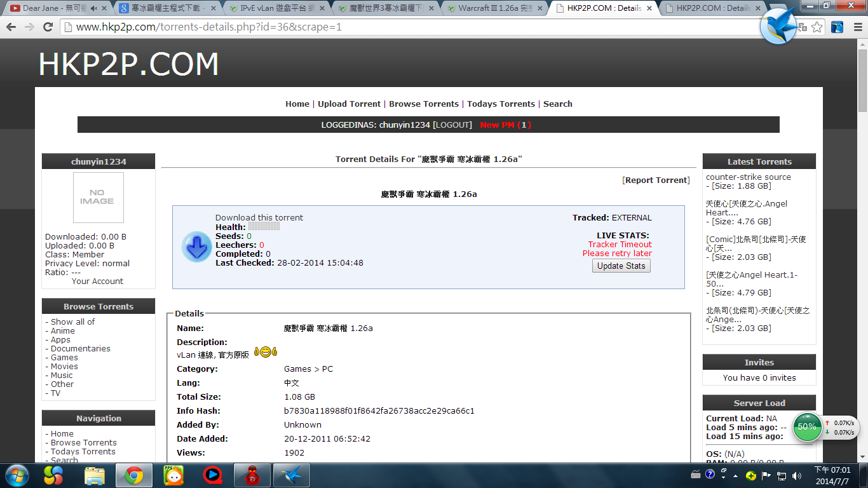The image size is (868, 488).
Task: Reload the current page
Action: [48, 27]
